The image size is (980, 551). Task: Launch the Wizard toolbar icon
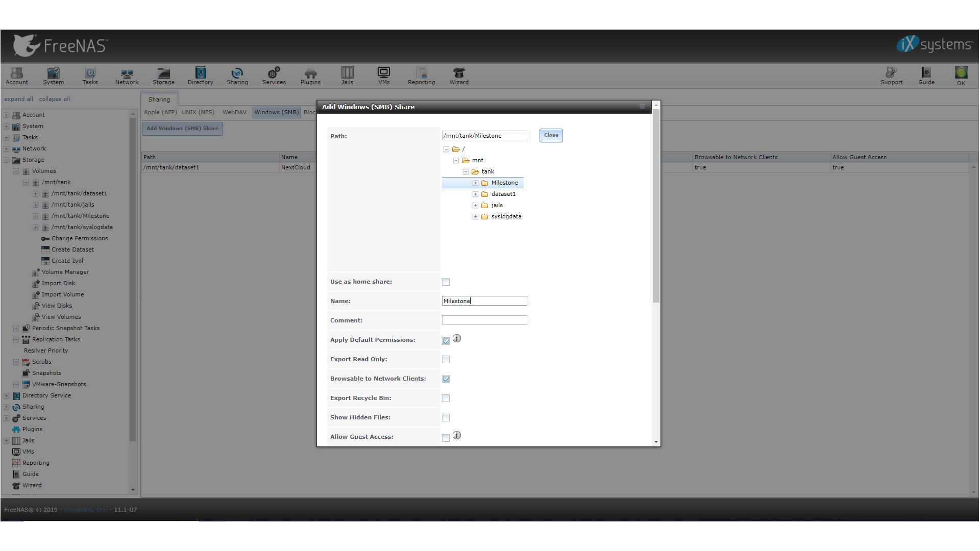pyautogui.click(x=459, y=76)
